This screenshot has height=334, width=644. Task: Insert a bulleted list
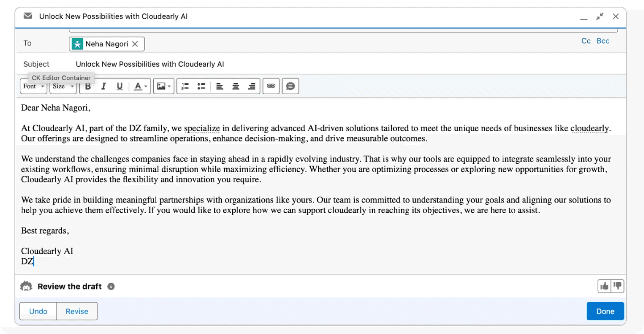pyautogui.click(x=201, y=86)
